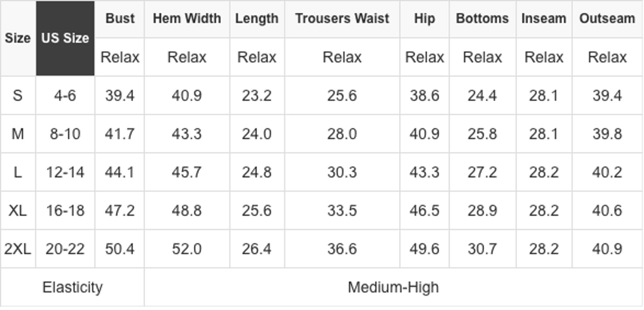
Task: Select bust value 39.4 for size S
Action: 120,96
